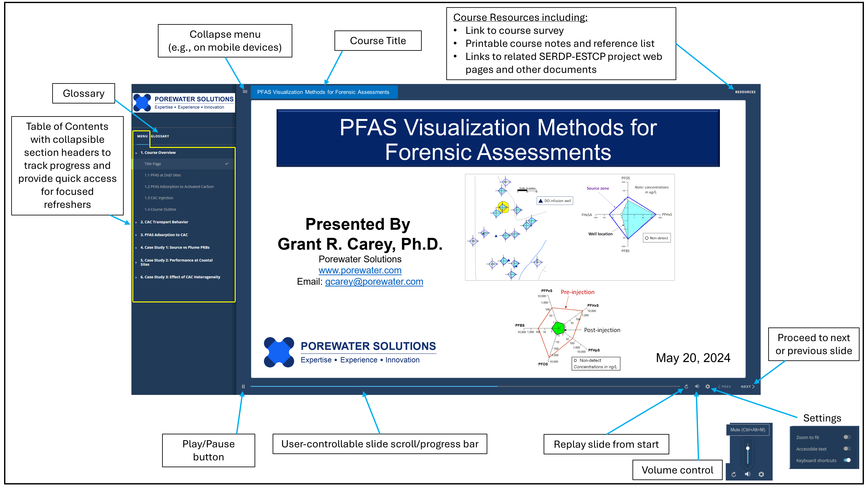Open settings gear in the player bar

(708, 386)
